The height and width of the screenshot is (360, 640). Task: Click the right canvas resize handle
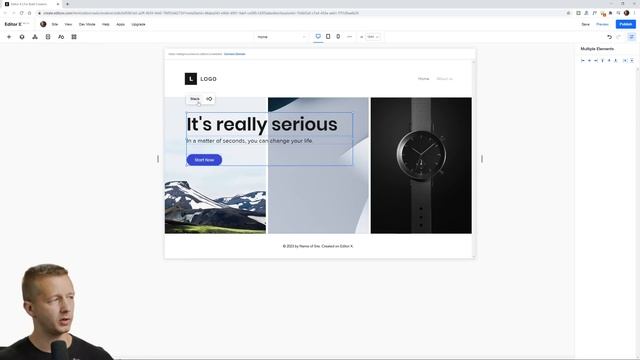(482, 159)
